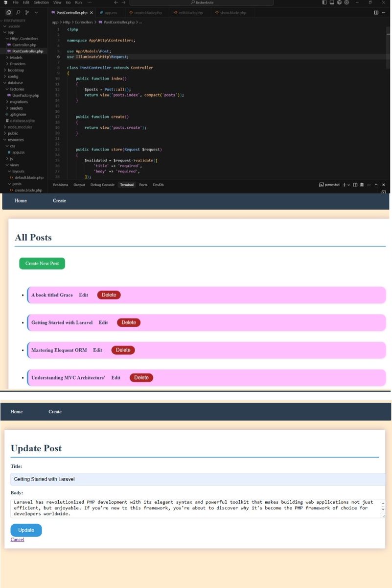This screenshot has height=588, width=392.
Task: Delete the 'Mastering Eloquent ORM' post
Action: (x=123, y=350)
